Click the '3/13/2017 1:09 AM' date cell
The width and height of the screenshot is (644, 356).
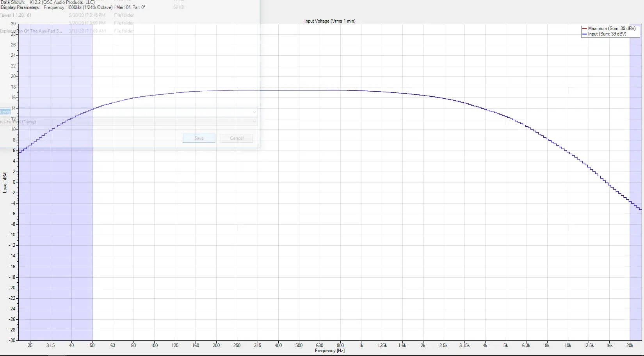point(87,31)
